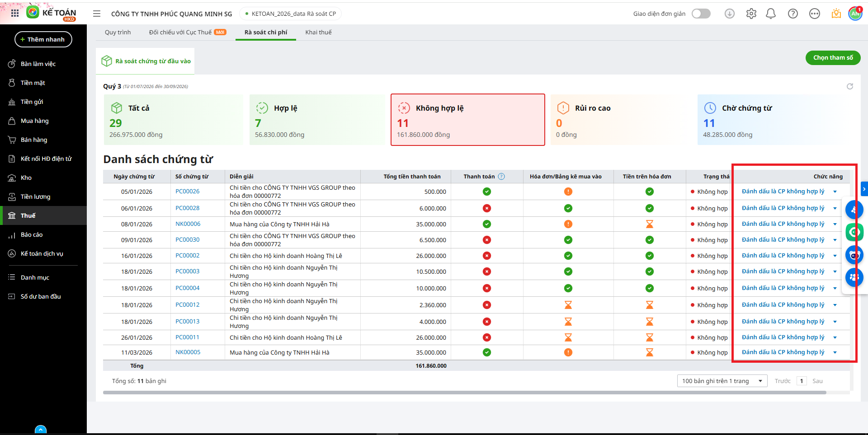The height and width of the screenshot is (435, 868).
Task: Open the user avatar in top right
Action: tap(855, 14)
